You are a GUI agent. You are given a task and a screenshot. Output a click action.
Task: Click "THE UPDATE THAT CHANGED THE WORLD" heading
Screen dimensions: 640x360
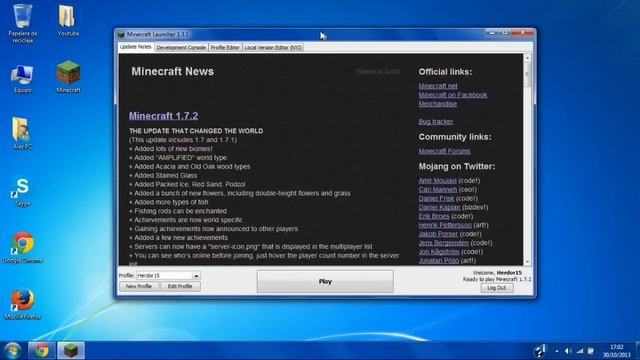click(x=196, y=131)
